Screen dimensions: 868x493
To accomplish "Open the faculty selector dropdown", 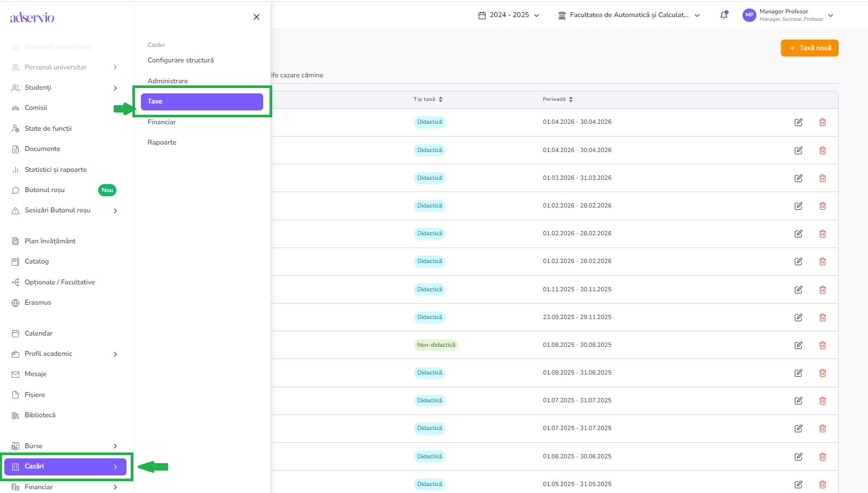I will 628,15.
